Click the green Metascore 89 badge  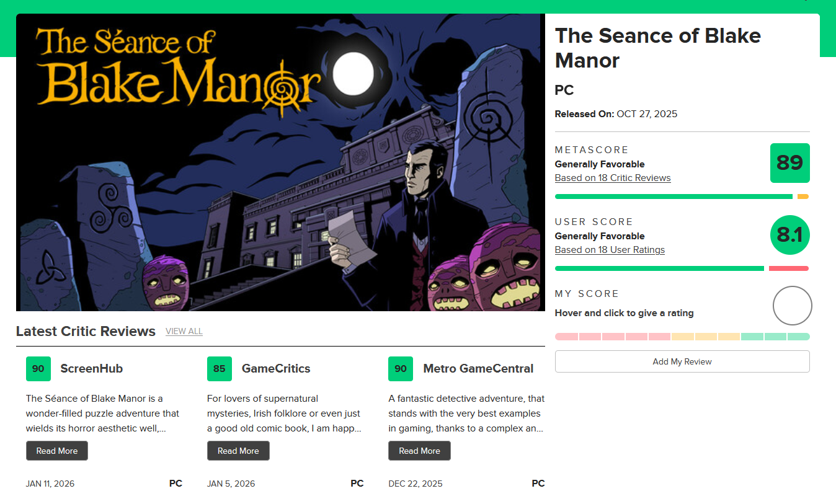[x=789, y=163]
